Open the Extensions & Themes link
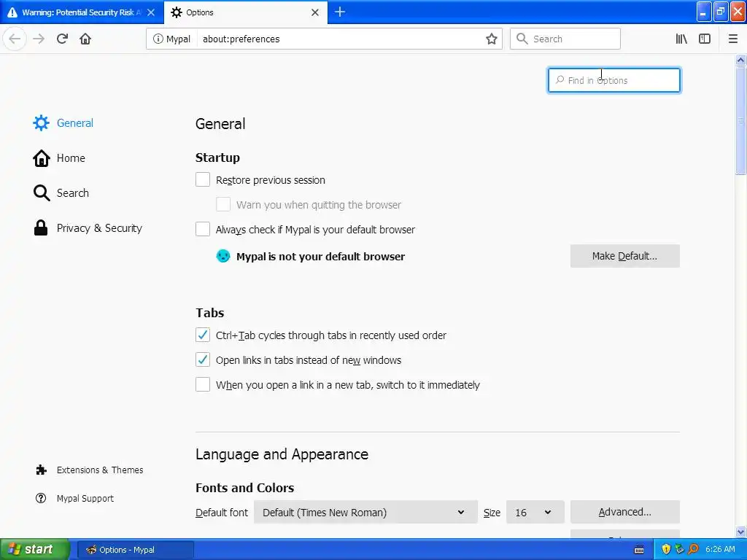Viewport: 747px width, 560px height. [90, 470]
